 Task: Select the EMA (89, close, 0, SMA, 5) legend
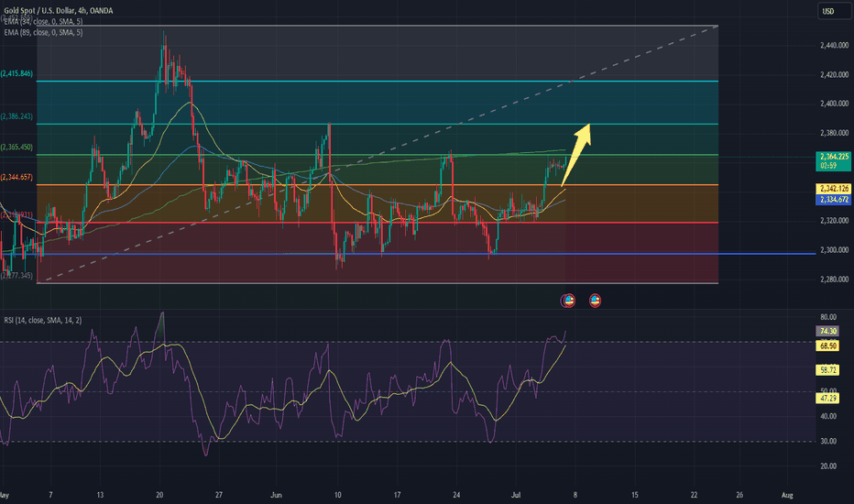(x=43, y=33)
